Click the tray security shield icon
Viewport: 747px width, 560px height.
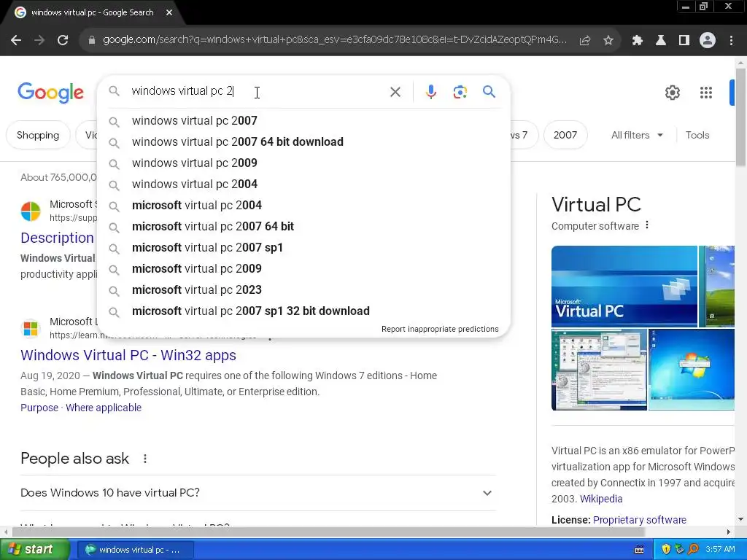(666, 549)
